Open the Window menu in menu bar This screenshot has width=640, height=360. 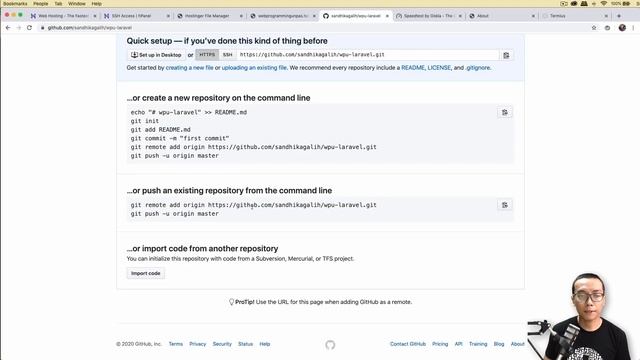(77, 4)
